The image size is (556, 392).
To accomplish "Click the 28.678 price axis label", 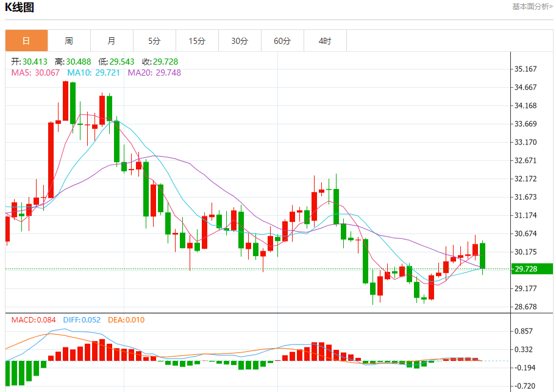I will coord(526,307).
